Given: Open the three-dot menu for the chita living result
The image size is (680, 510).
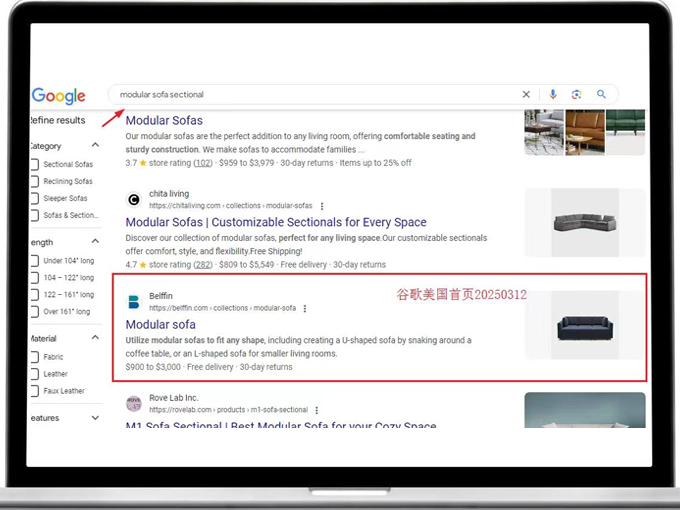Looking at the screenshot, I should 322,206.
